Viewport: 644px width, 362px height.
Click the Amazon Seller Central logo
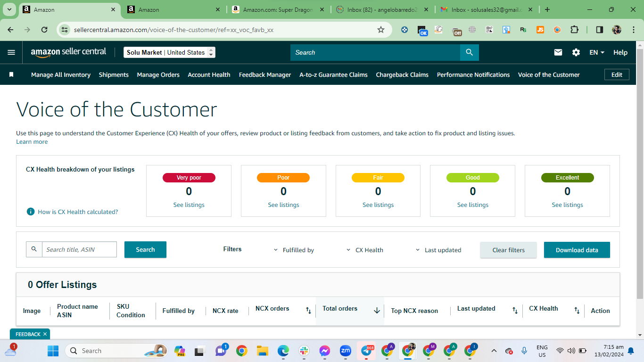(x=68, y=52)
